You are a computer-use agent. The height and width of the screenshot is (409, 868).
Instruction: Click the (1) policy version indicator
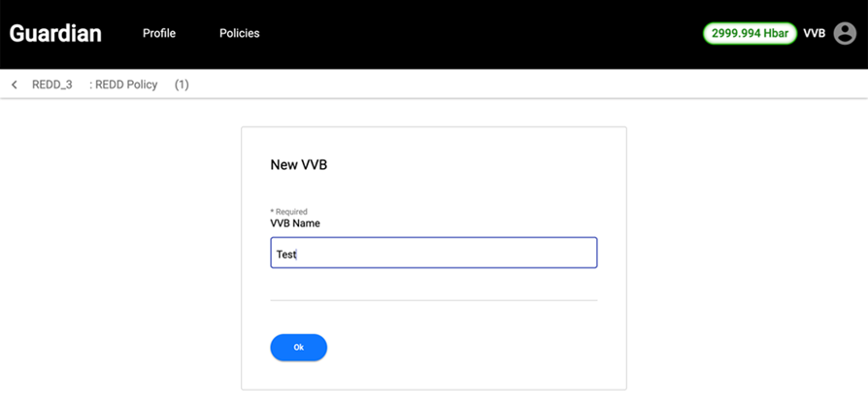(x=182, y=85)
